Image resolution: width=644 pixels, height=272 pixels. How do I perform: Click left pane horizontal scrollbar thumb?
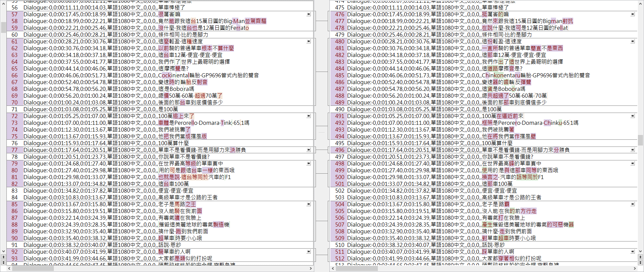33,268
